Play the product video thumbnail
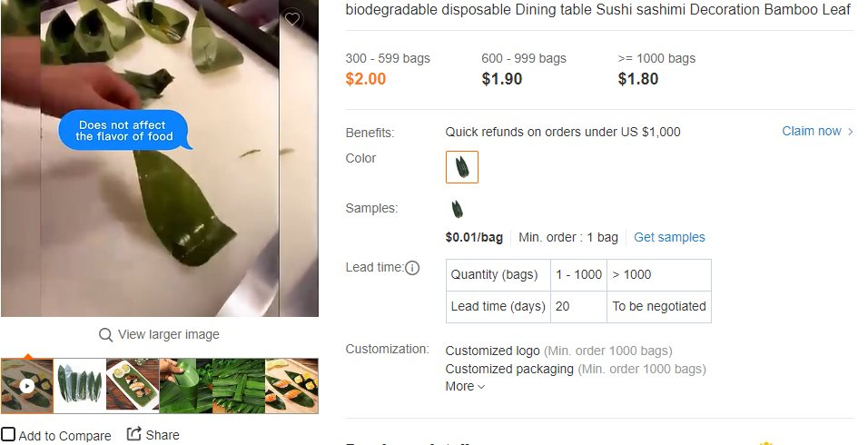This screenshot has width=868, height=445. 27,386
